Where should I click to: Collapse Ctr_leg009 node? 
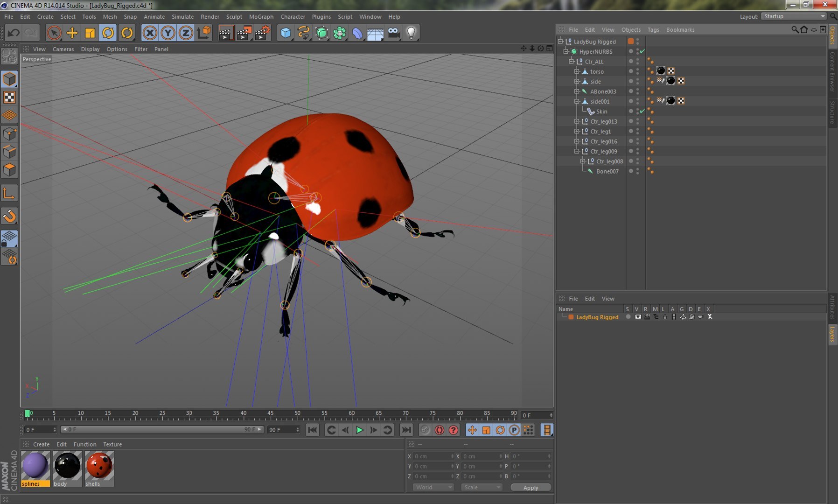(x=577, y=151)
